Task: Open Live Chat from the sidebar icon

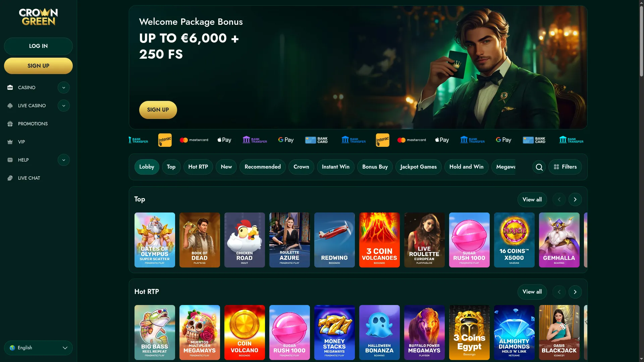Action: point(10,178)
